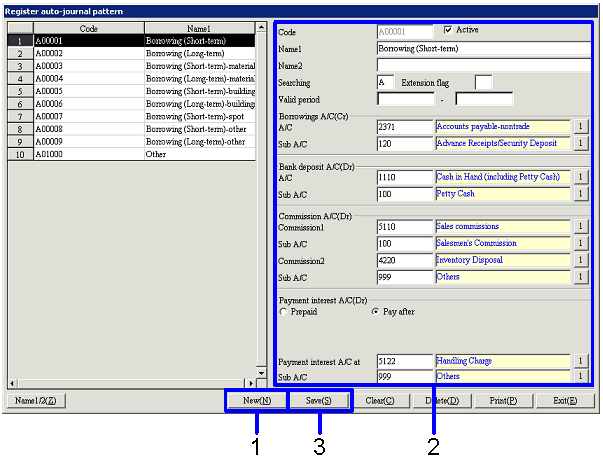Open lookup for Commission1 Sales commissions

[x=579, y=227]
